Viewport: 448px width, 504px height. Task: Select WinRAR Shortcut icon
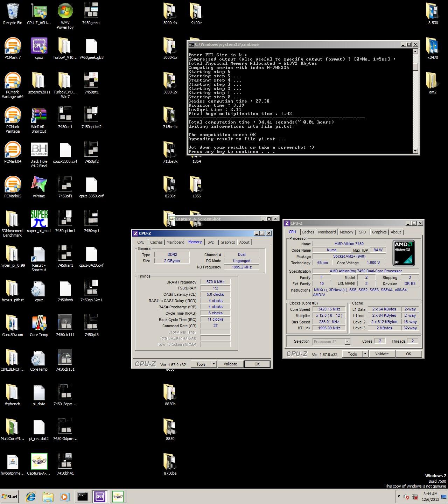click(x=39, y=120)
